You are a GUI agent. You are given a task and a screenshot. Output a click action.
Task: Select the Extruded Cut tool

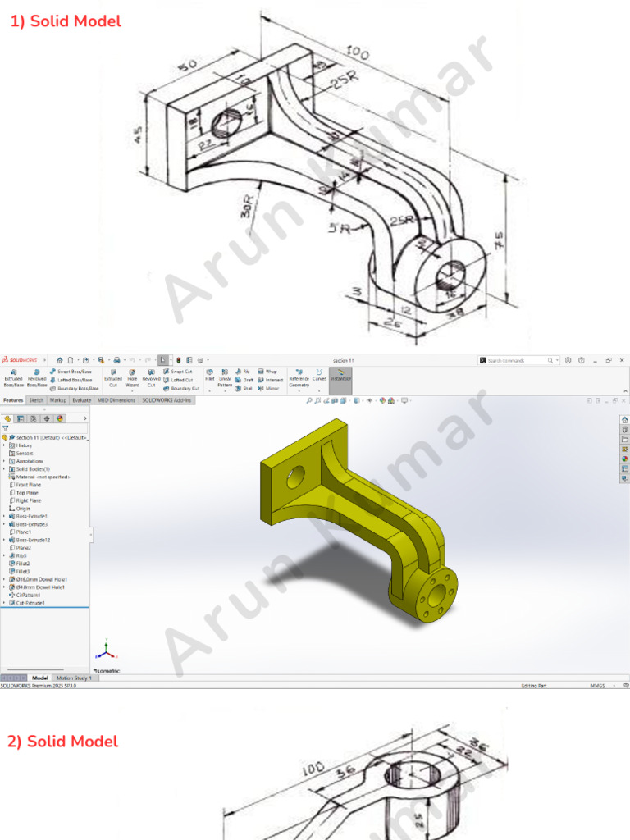coord(113,377)
